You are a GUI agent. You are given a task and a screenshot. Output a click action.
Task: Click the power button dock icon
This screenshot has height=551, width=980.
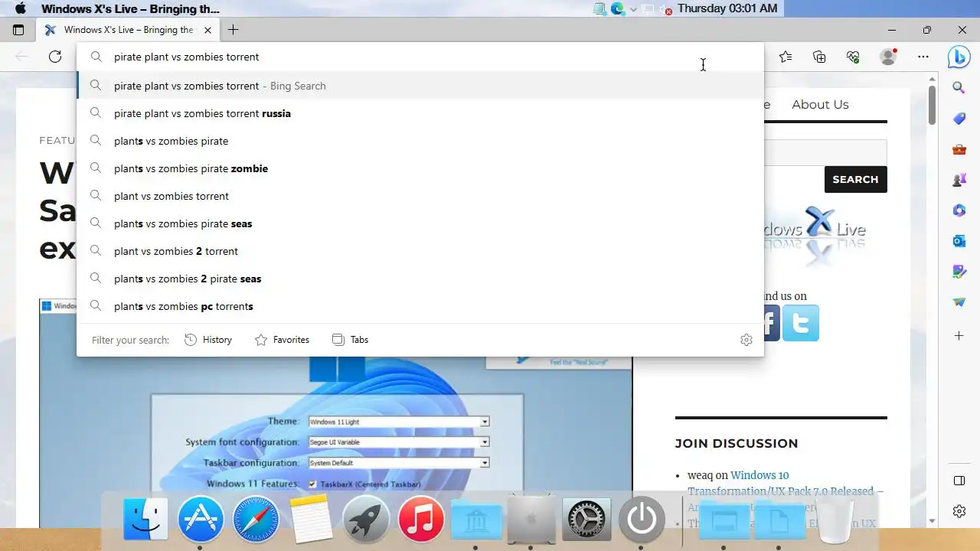coord(642,519)
